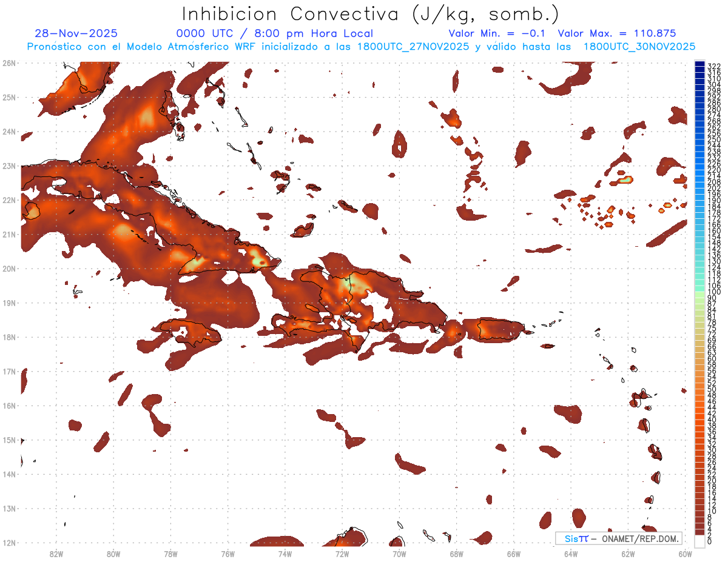728x562 pixels.
Task: Click the "13N" latitude label
Action: 9,508
